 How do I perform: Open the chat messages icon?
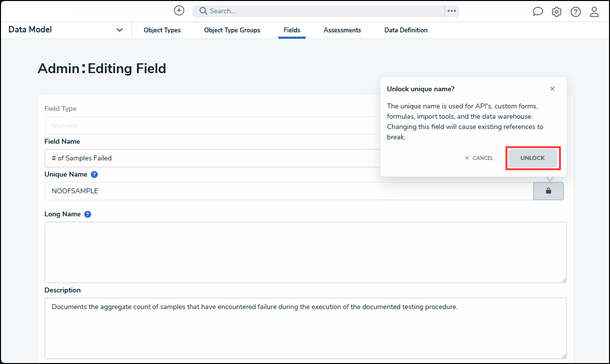[538, 12]
